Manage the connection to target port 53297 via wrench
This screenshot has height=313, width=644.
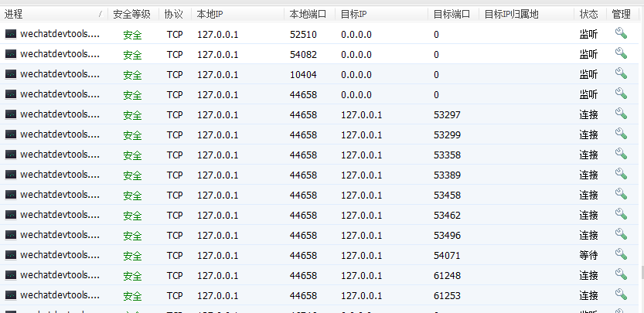(621, 114)
